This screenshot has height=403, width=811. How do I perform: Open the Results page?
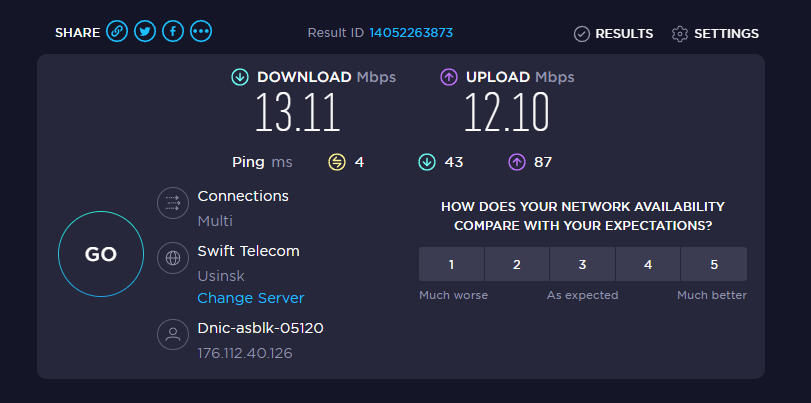click(x=613, y=34)
